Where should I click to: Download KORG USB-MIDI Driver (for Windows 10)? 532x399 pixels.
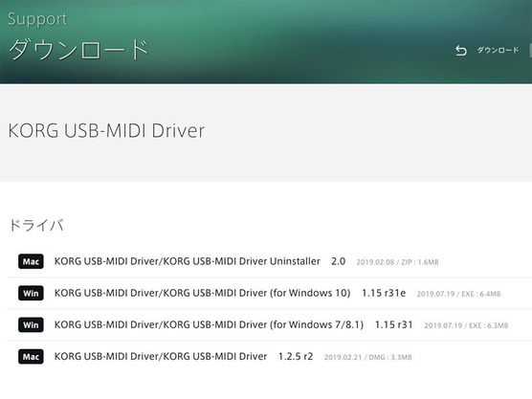[202, 293]
